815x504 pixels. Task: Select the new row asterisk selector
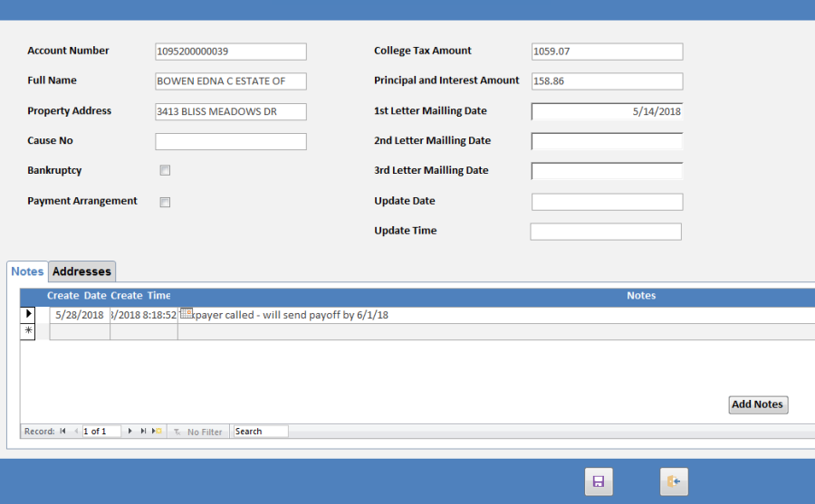click(28, 331)
